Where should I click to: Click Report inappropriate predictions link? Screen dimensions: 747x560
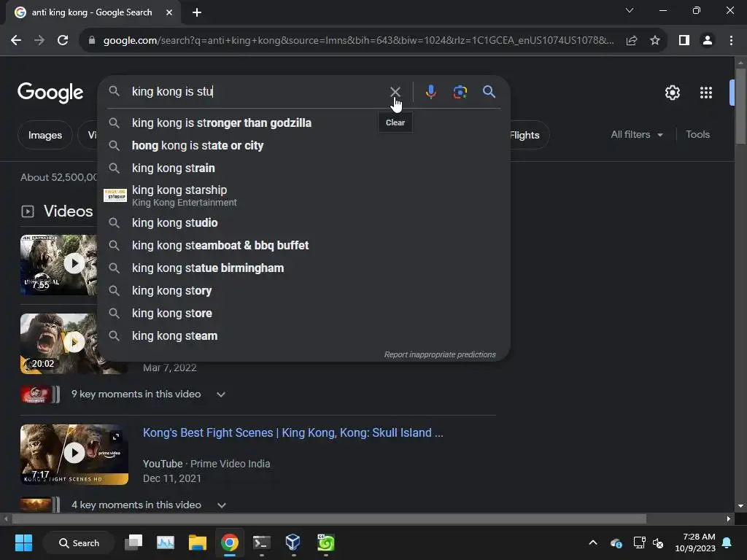440,355
